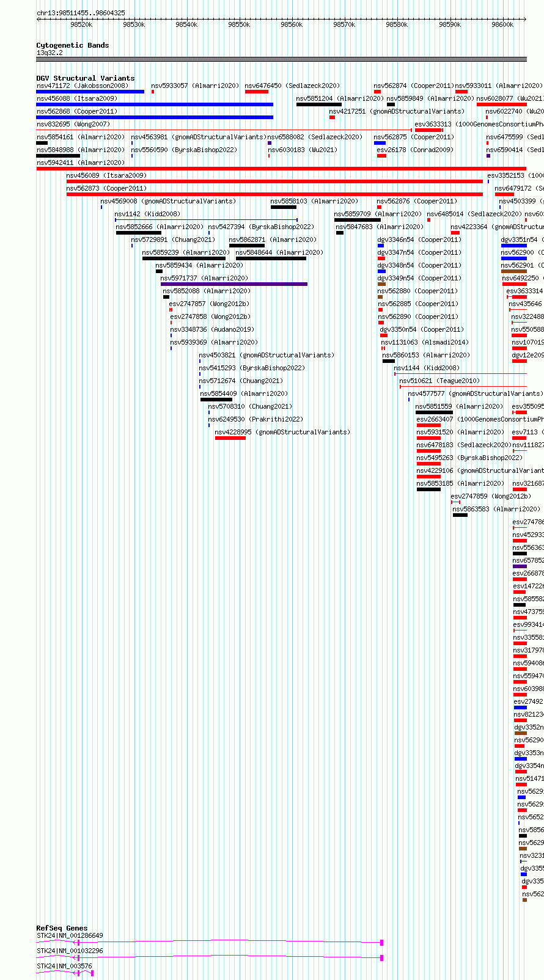Select nsv562868 (Cooper2011) variant label
The image size is (544, 980).
(76, 111)
